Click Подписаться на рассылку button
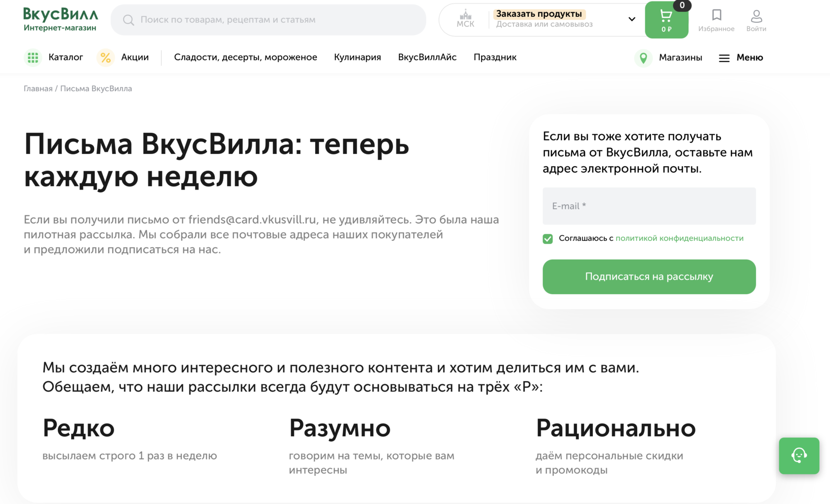The image size is (830, 504). pos(649,277)
